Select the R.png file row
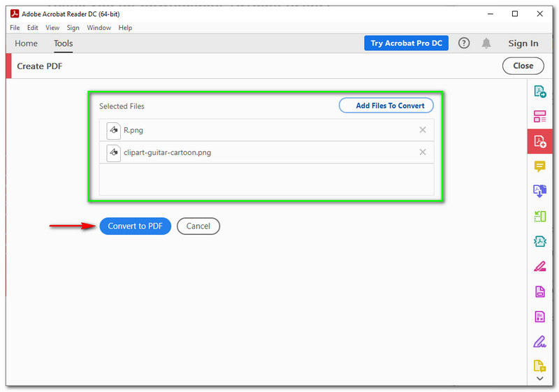The image size is (559, 392). click(267, 130)
